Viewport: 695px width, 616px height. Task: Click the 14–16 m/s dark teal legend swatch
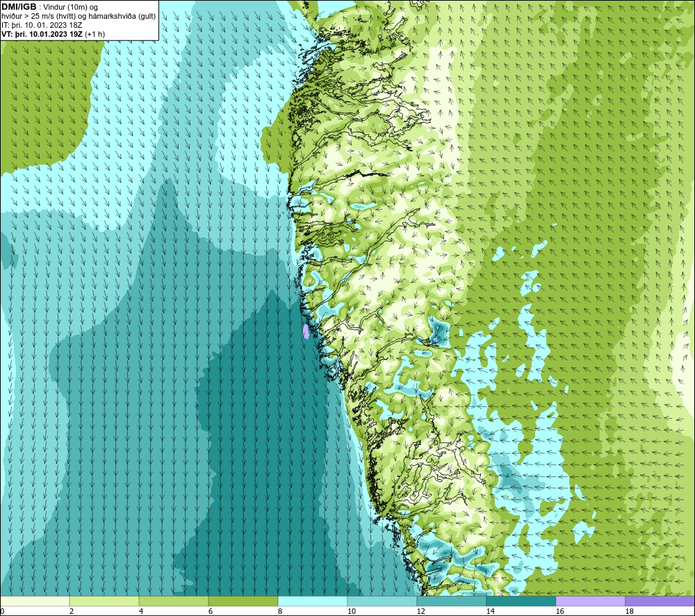point(521,601)
